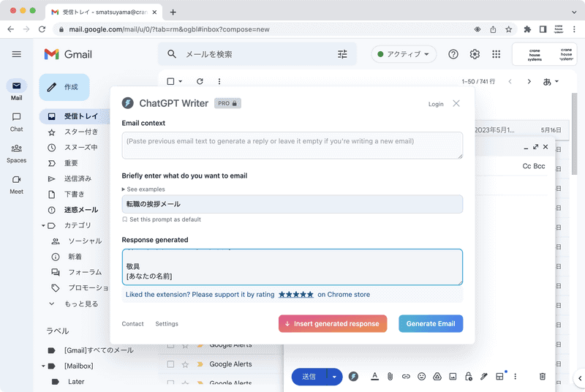Open the 受信トレイ folder

(x=75, y=116)
